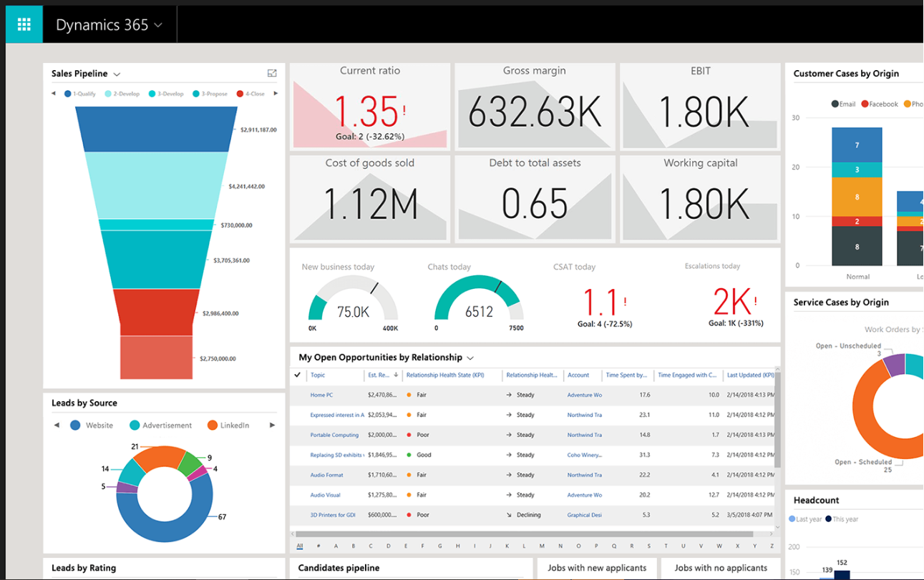Toggle the Facebook legend in Customer Cases
This screenshot has height=580, width=924.
coord(879,104)
